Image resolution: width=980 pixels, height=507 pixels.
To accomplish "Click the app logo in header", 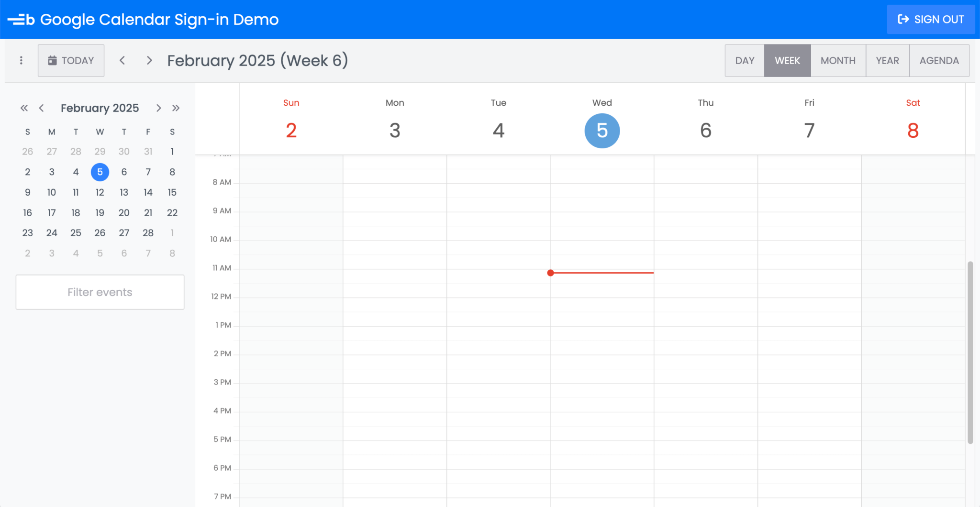I will click(x=21, y=20).
